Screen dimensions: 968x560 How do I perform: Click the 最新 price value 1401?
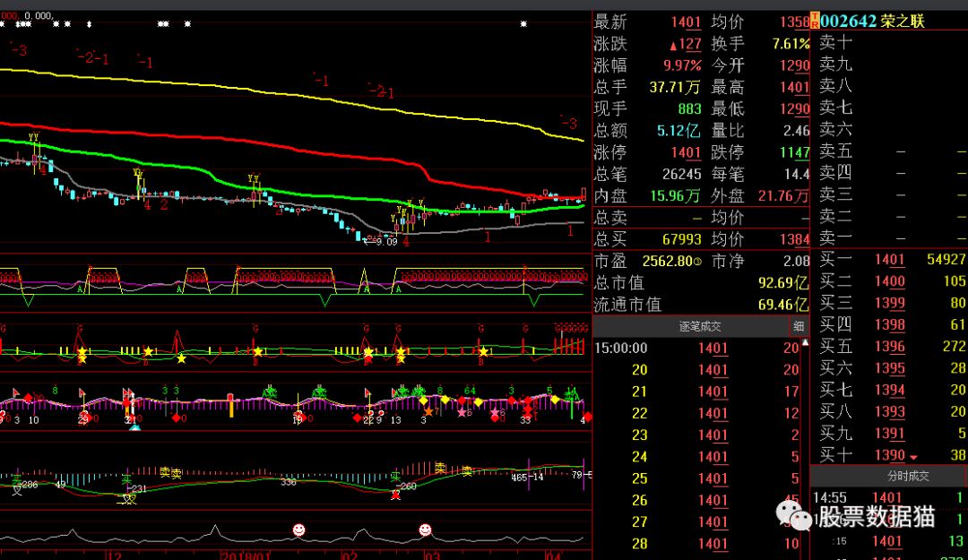686,22
